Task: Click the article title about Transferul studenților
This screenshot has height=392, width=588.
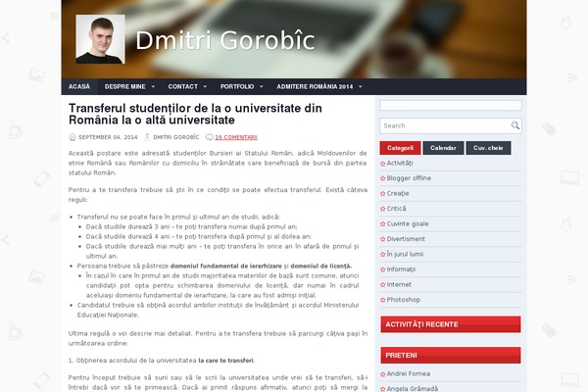Action: (195, 114)
